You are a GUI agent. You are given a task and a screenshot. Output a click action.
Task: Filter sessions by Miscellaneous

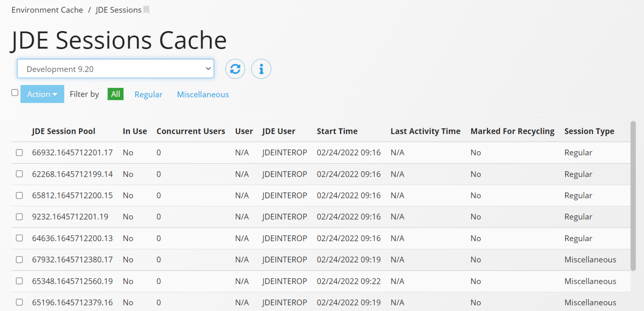203,94
